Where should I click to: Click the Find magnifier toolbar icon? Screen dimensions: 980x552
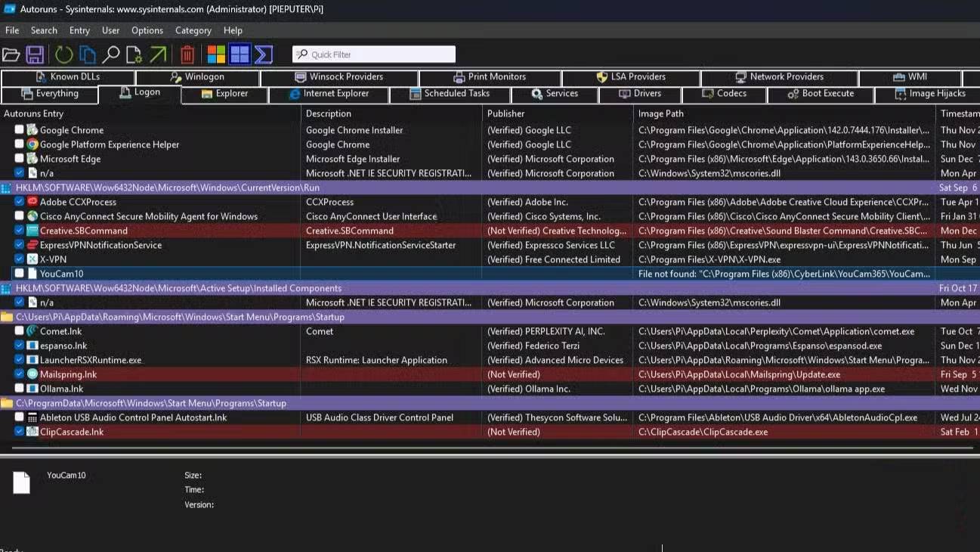tap(111, 54)
